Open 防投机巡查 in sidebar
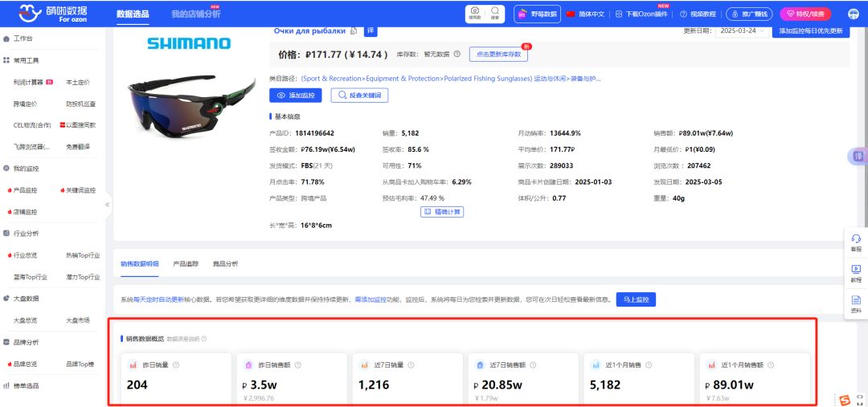868x407 pixels. (81, 104)
